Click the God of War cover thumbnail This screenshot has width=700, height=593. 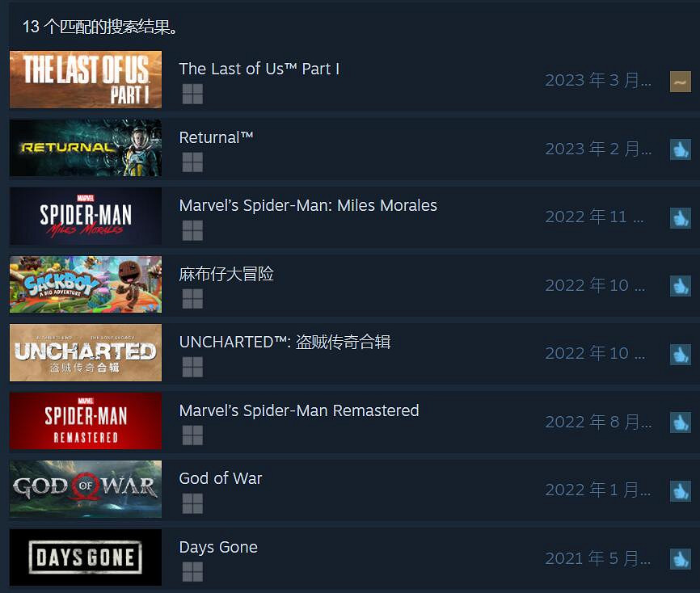click(x=86, y=489)
